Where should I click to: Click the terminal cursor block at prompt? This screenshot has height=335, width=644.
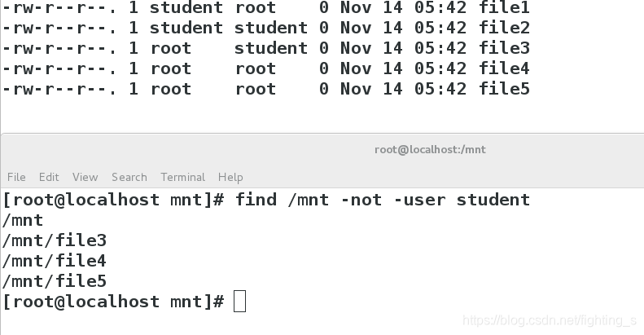[240, 302]
